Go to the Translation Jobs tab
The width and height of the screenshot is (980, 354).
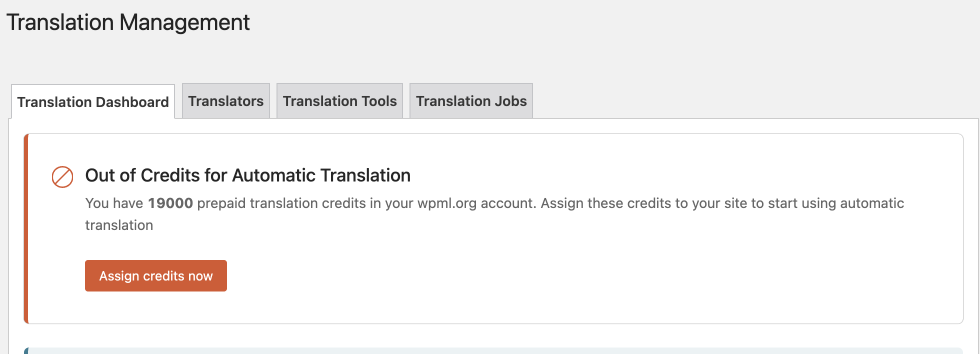471,101
